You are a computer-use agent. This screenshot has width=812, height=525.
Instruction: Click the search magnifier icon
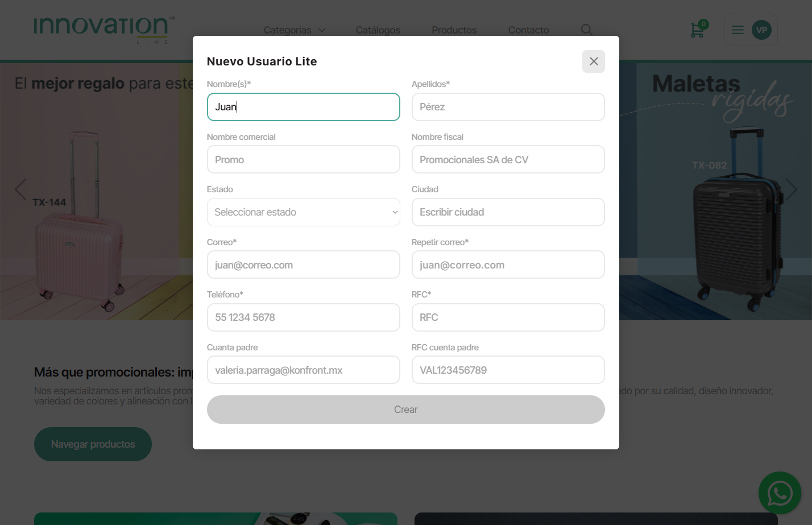(587, 30)
